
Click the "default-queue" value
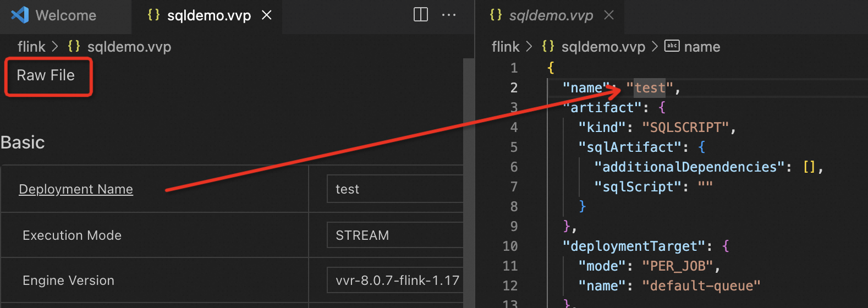click(701, 286)
